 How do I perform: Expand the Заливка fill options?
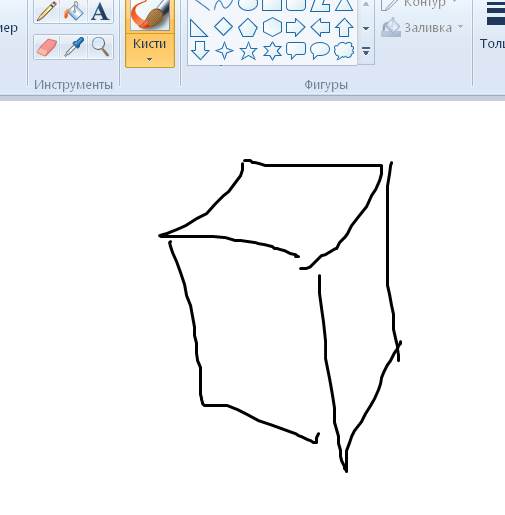coord(422,28)
